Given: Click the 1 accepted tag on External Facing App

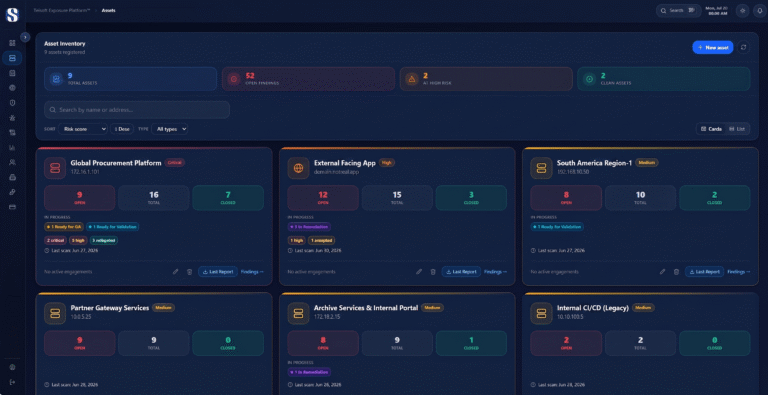Looking at the screenshot, I should pyautogui.click(x=322, y=240).
